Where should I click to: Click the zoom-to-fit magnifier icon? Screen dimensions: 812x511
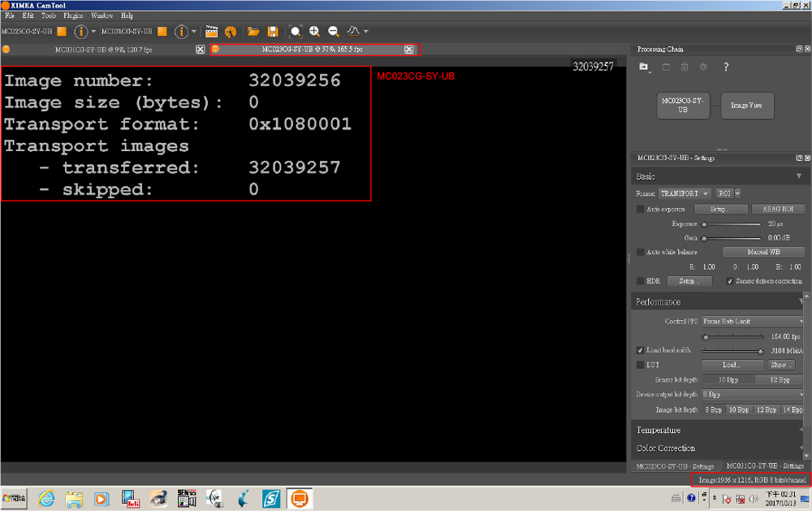296,32
